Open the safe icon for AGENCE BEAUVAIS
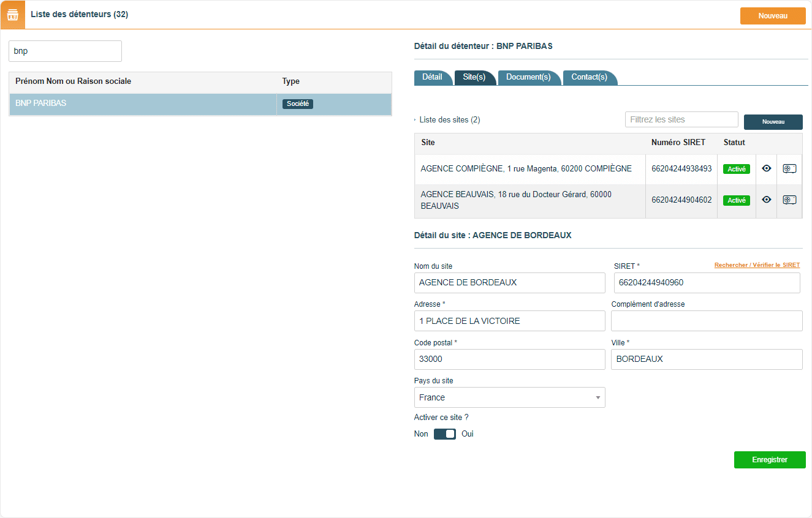812x518 pixels. click(789, 200)
